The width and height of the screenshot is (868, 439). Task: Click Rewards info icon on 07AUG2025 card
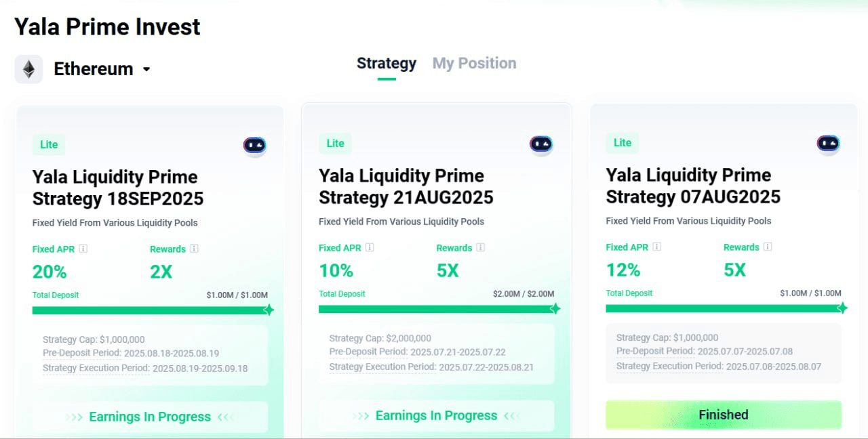[x=768, y=247]
